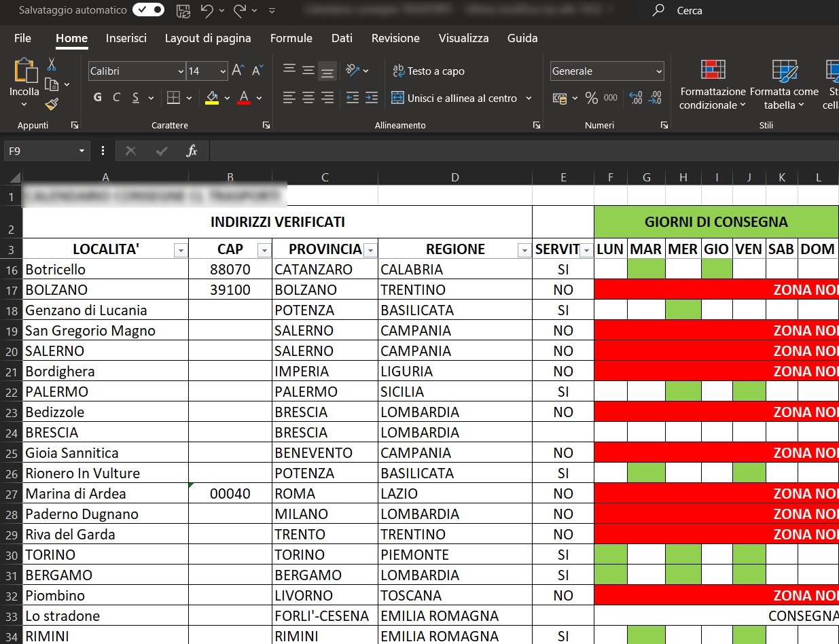Open the Visualizza tab
Viewport: 839px width, 644px height.
(464, 38)
